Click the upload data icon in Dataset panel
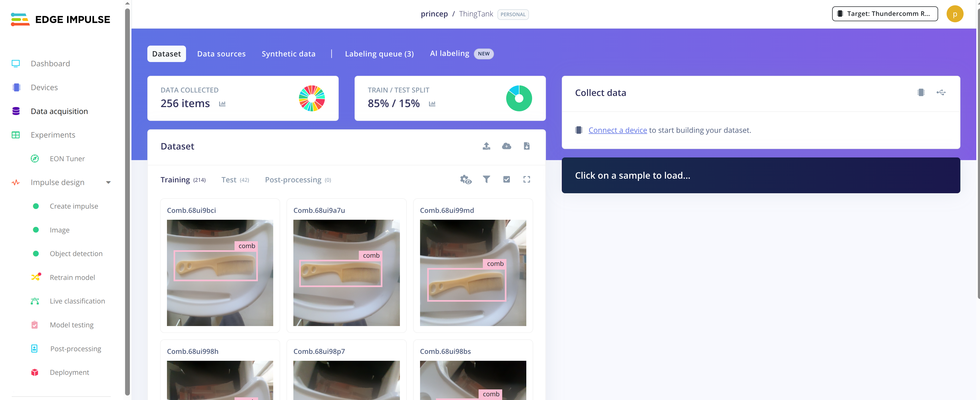Viewport: 980px width, 400px height. [x=486, y=146]
